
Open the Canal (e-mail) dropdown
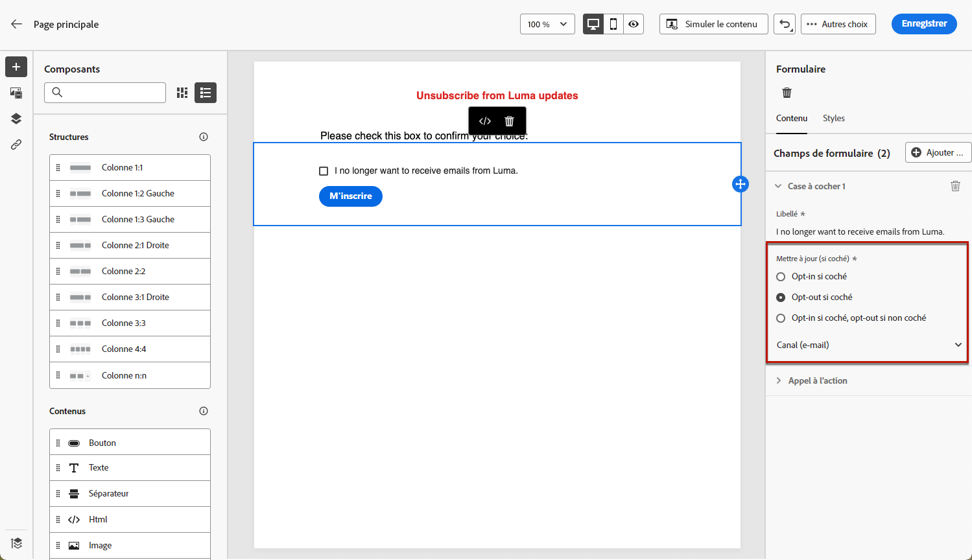click(x=869, y=345)
